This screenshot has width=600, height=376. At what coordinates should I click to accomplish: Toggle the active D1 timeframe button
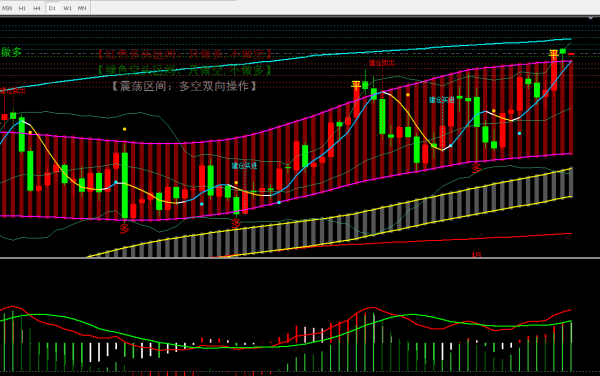[x=52, y=8]
